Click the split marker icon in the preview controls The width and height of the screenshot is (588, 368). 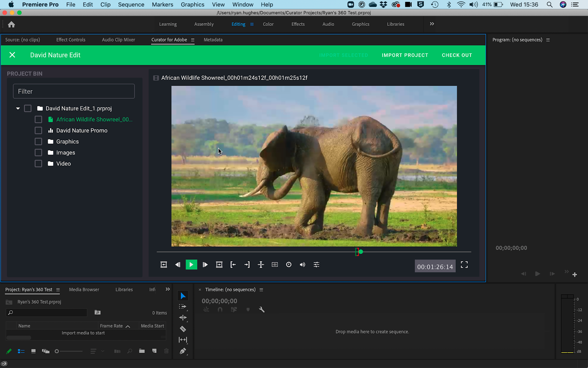[261, 265]
